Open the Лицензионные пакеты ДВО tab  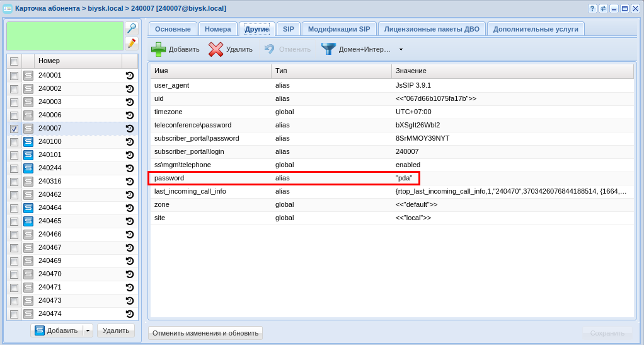[432, 29]
